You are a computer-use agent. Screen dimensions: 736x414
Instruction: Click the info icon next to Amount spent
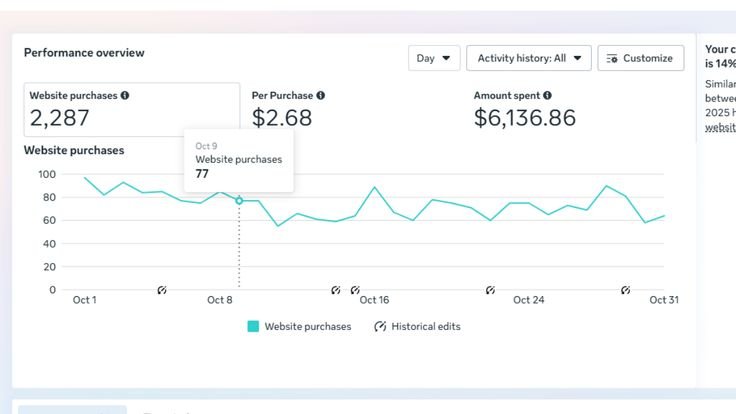(x=547, y=95)
